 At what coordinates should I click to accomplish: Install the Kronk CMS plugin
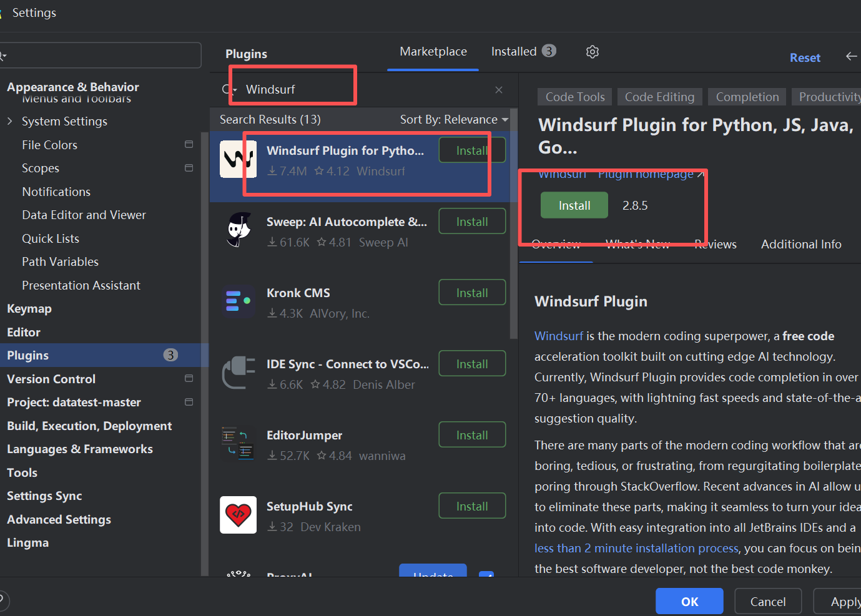pos(472,293)
